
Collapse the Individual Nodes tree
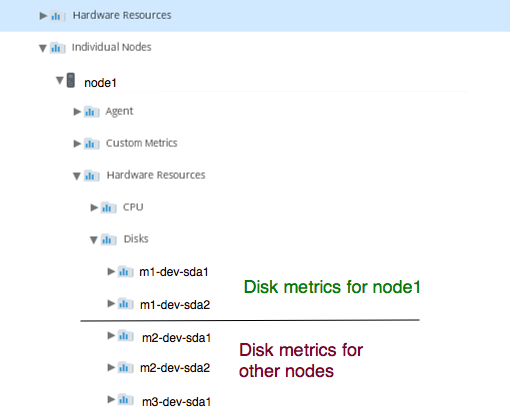click(x=43, y=48)
